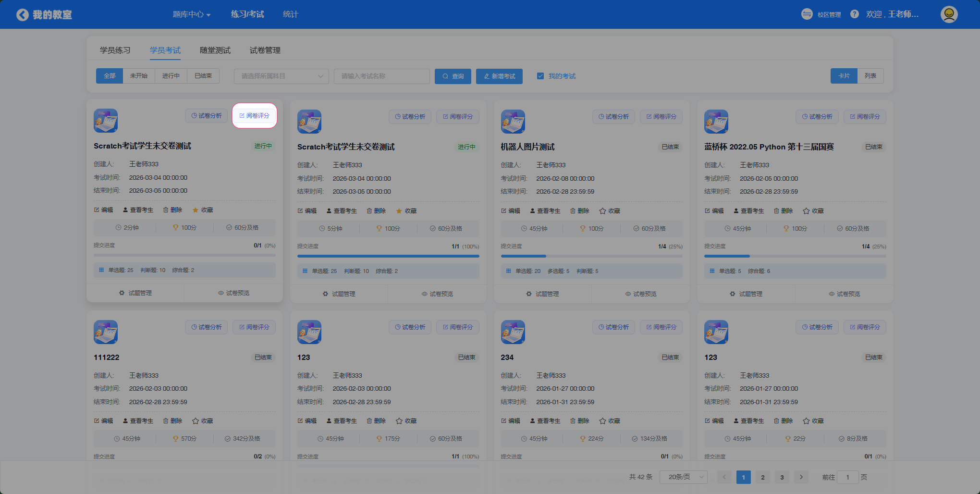Open the 统计 menu item
Viewport: 980px width, 494px height.
[290, 14]
